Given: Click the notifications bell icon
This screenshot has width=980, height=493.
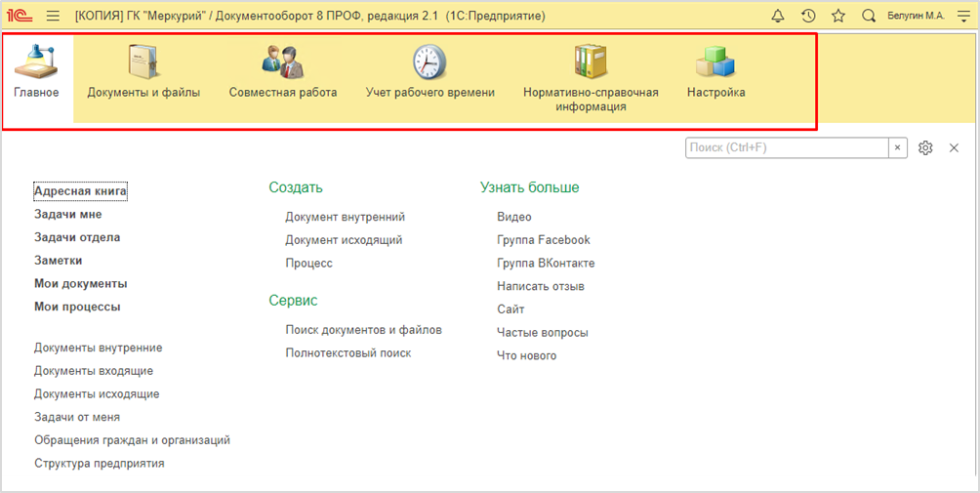Looking at the screenshot, I should (778, 17).
